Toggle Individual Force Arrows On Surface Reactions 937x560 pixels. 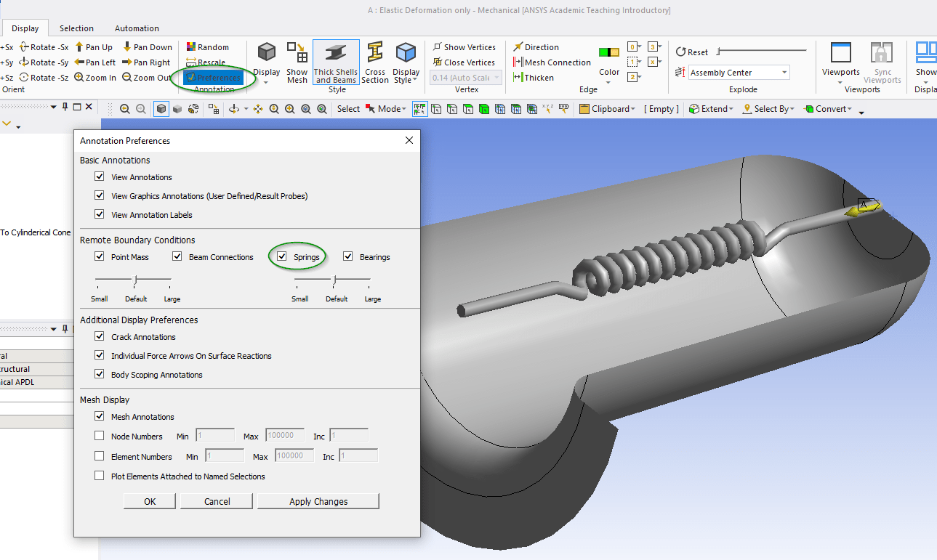(100, 355)
